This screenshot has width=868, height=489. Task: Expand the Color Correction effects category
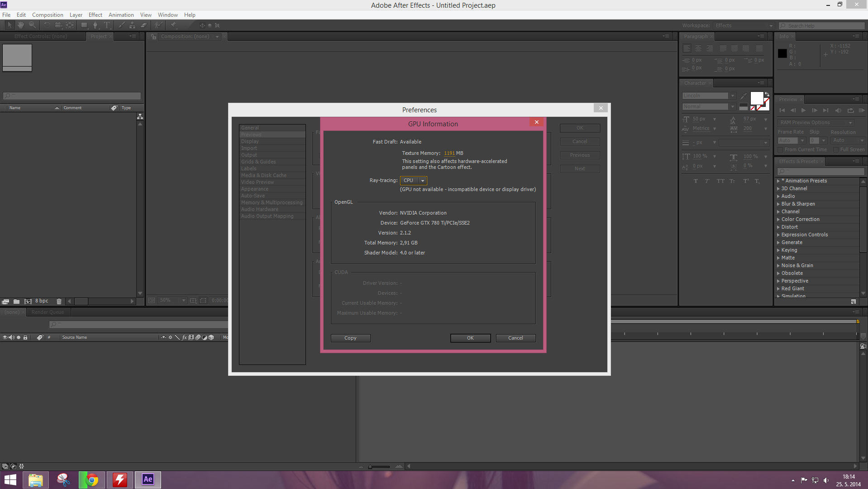click(x=778, y=220)
